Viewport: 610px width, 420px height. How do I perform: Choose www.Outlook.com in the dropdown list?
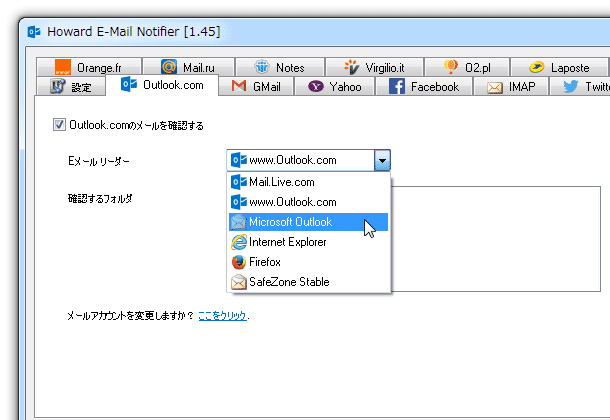click(x=309, y=202)
